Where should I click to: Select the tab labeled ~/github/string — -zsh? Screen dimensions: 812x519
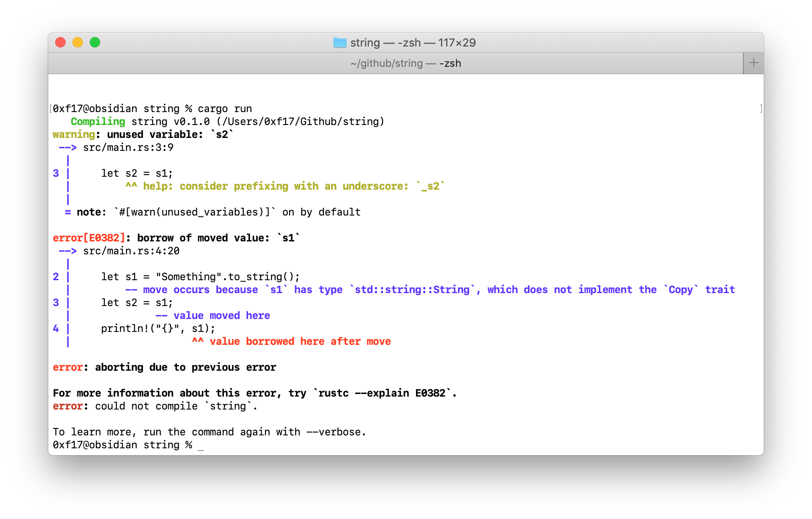(406, 63)
